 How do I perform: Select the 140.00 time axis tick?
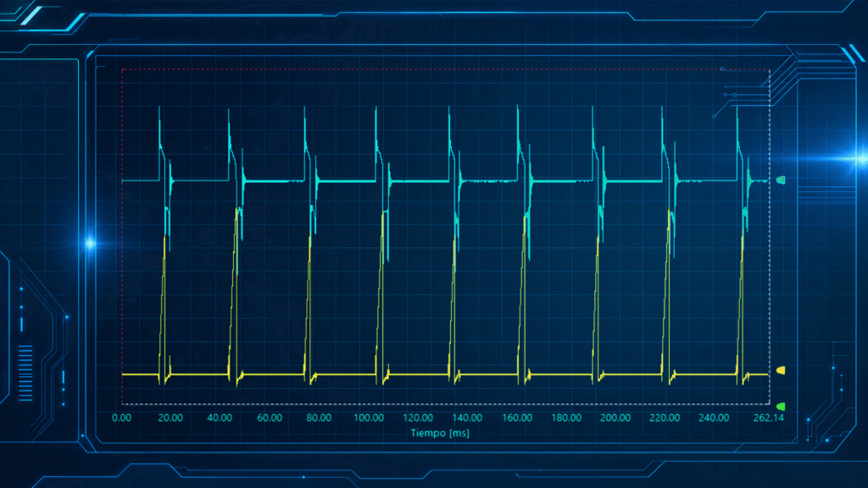467,418
